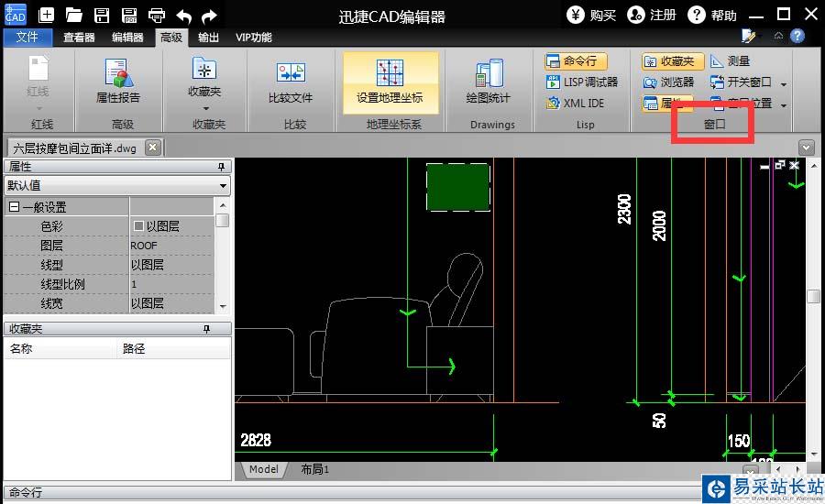The width and height of the screenshot is (825, 504).
Task: Click the 图层 ROOF value cell
Action: point(171,246)
